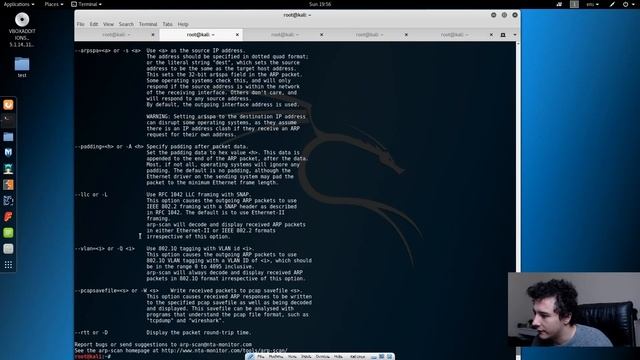This screenshot has width=640, height=360.
Task: Click the screen recorder icon in the top panel
Action: coord(559,4)
